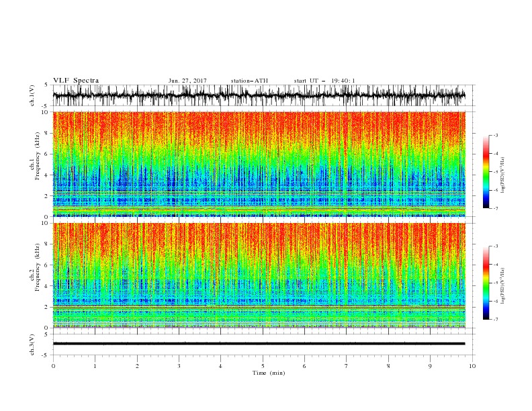This screenshot has height=411, width=532.
Task: Click the "-3" value on ch.1 color bar
Action: coord(495,135)
